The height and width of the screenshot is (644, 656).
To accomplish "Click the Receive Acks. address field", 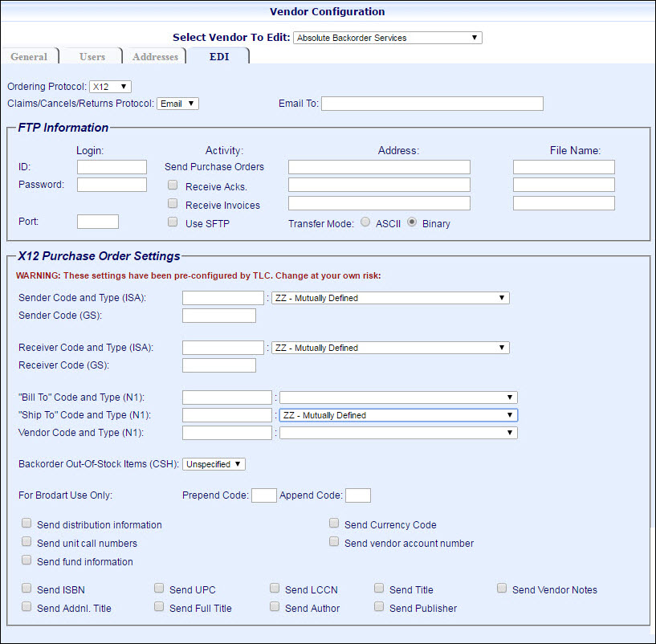I will (x=379, y=185).
